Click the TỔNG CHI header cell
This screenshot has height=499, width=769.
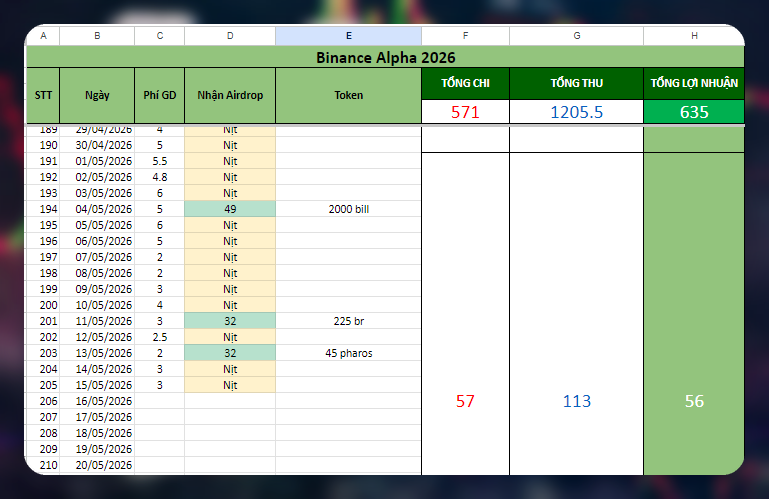[x=465, y=83]
